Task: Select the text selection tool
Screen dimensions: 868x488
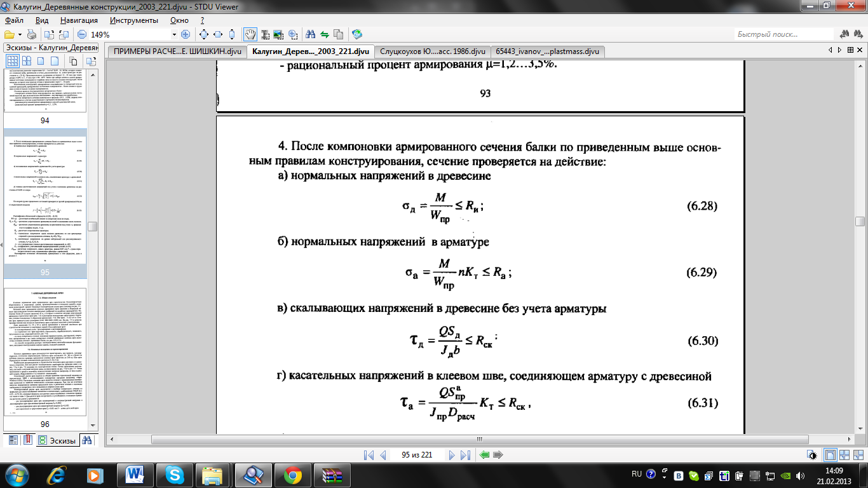Action: point(264,34)
